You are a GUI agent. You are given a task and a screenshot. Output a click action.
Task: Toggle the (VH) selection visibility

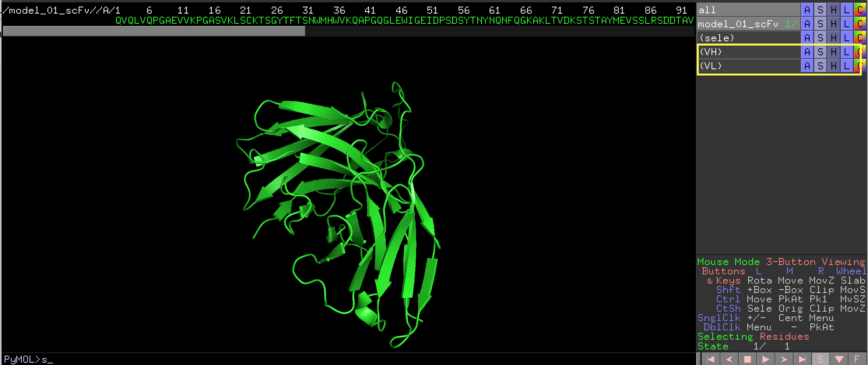pos(748,52)
